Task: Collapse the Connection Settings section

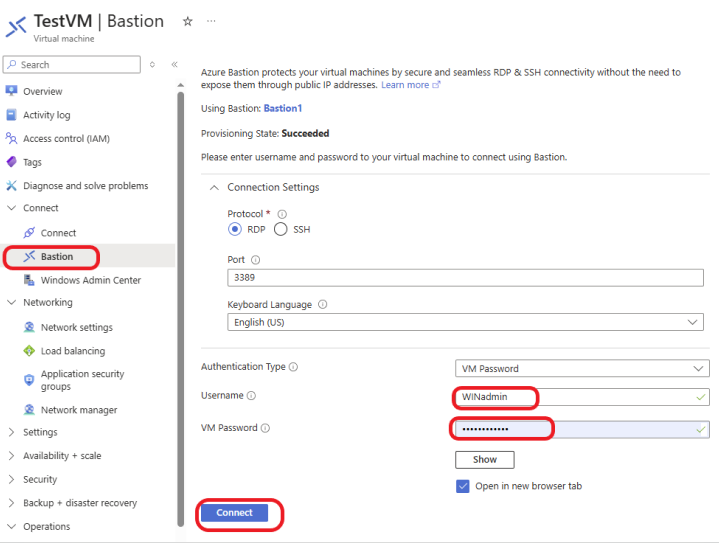Action: (x=214, y=187)
